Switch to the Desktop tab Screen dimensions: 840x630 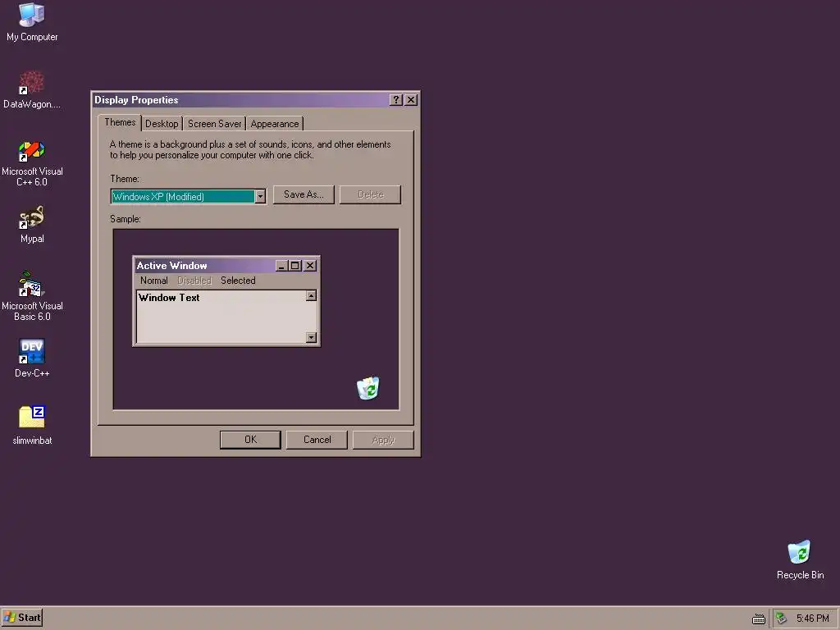pyautogui.click(x=162, y=124)
